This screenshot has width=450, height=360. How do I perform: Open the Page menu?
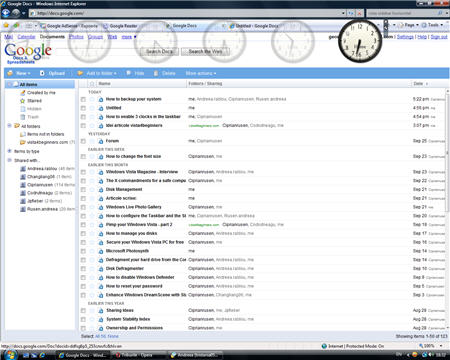click(409, 25)
